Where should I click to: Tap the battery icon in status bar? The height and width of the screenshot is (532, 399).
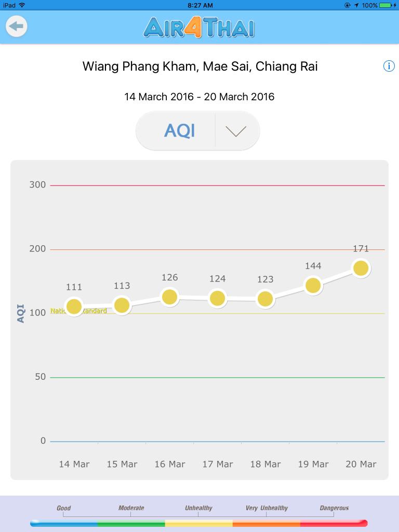point(387,5)
